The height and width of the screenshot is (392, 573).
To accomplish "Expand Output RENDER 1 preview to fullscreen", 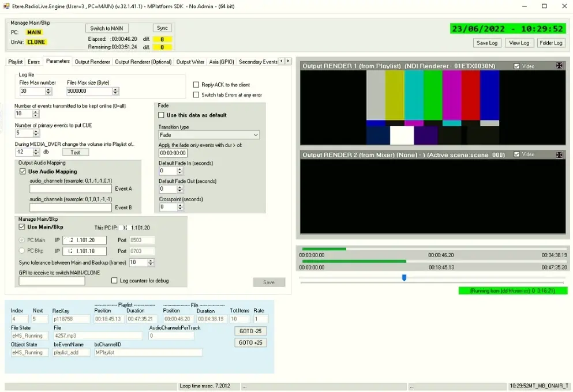I will click(559, 66).
